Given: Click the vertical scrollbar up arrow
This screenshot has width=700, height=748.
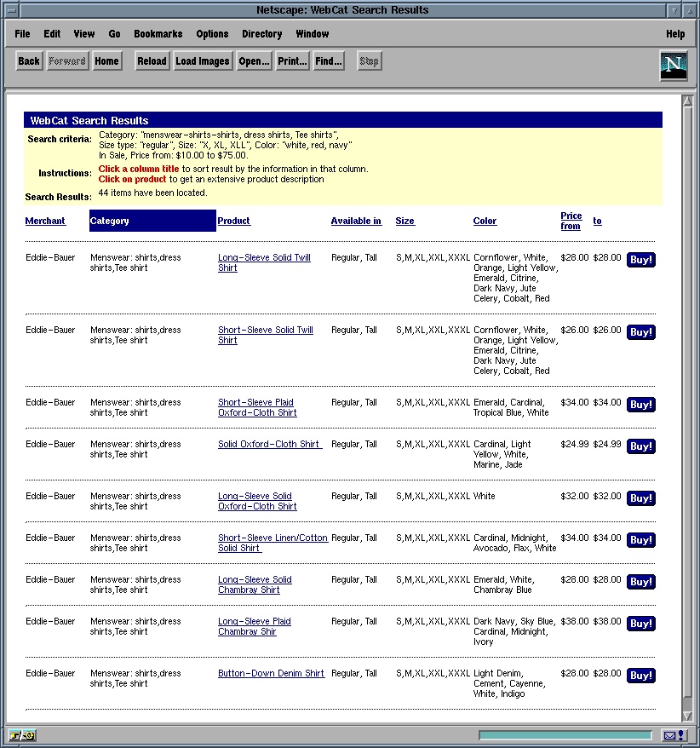Looking at the screenshot, I should click(687, 101).
